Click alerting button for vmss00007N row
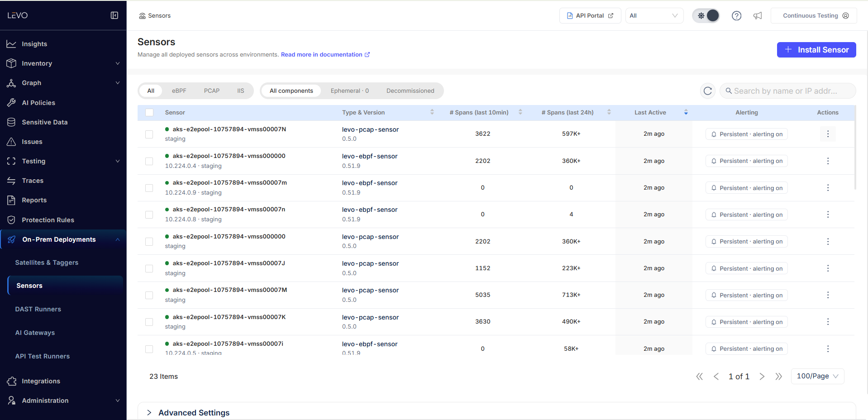The height and width of the screenshot is (420, 868). (x=746, y=134)
